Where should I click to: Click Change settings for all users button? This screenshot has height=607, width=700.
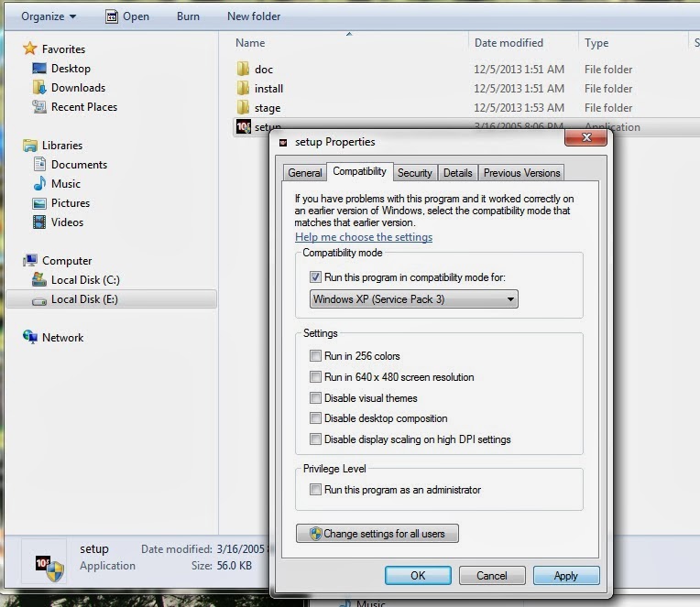377,534
